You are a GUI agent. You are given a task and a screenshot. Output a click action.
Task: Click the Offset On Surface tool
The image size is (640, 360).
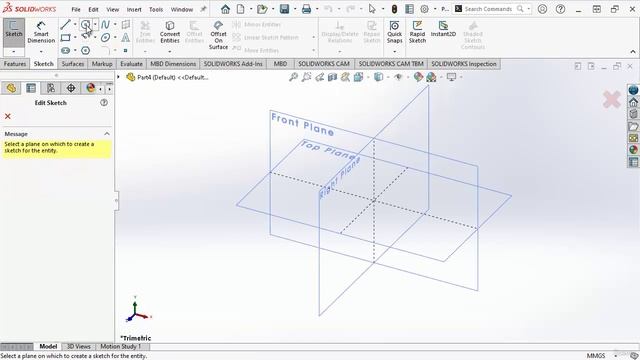click(218, 35)
